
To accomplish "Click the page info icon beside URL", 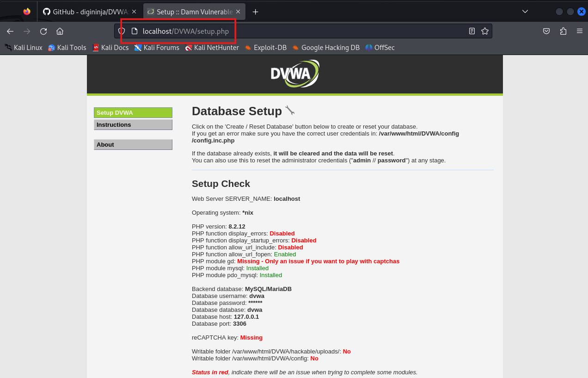I will [x=135, y=31].
